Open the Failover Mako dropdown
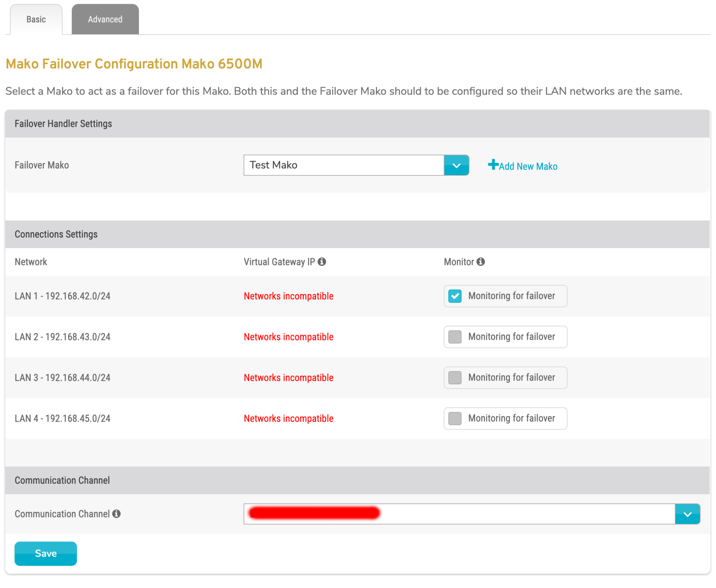 [456, 165]
